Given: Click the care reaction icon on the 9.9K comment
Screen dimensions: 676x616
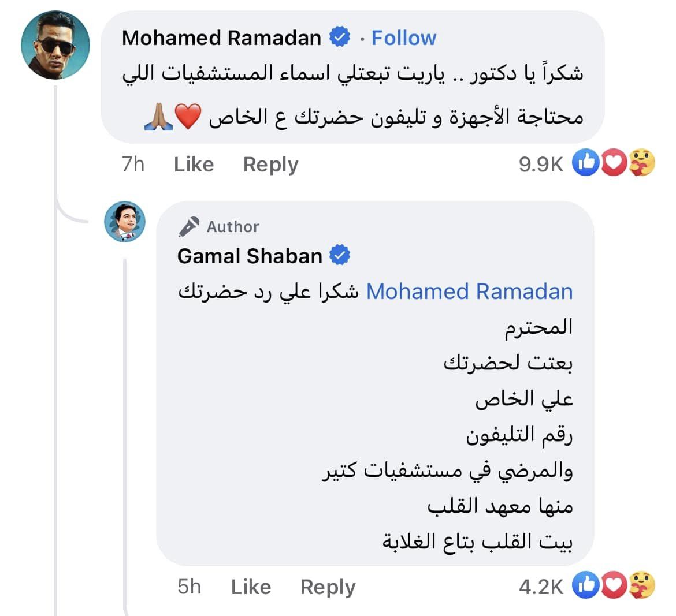Looking at the screenshot, I should tap(642, 164).
